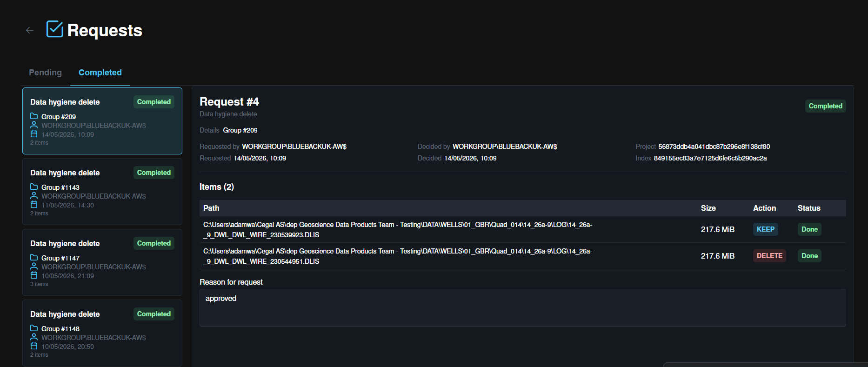Viewport: 868px width, 367px height.
Task: Open the Group #1148 request card
Action: pyautogui.click(x=102, y=333)
